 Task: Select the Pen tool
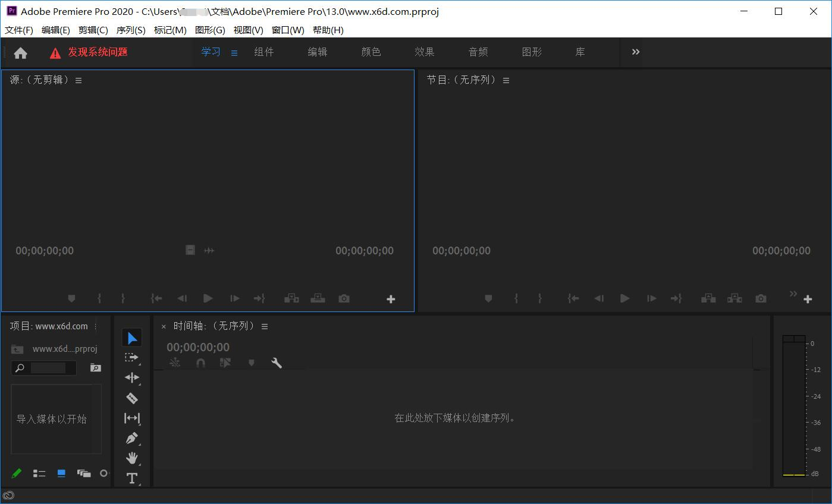132,439
